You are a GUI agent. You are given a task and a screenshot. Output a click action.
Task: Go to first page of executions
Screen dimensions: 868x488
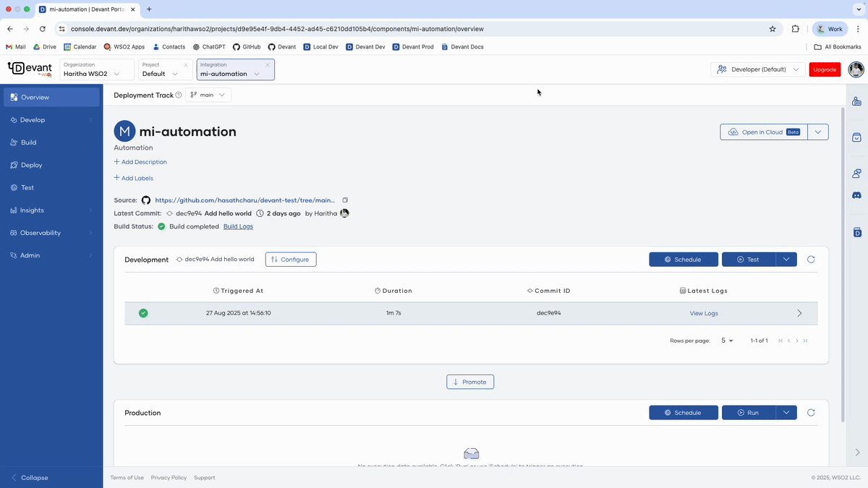pos(780,341)
